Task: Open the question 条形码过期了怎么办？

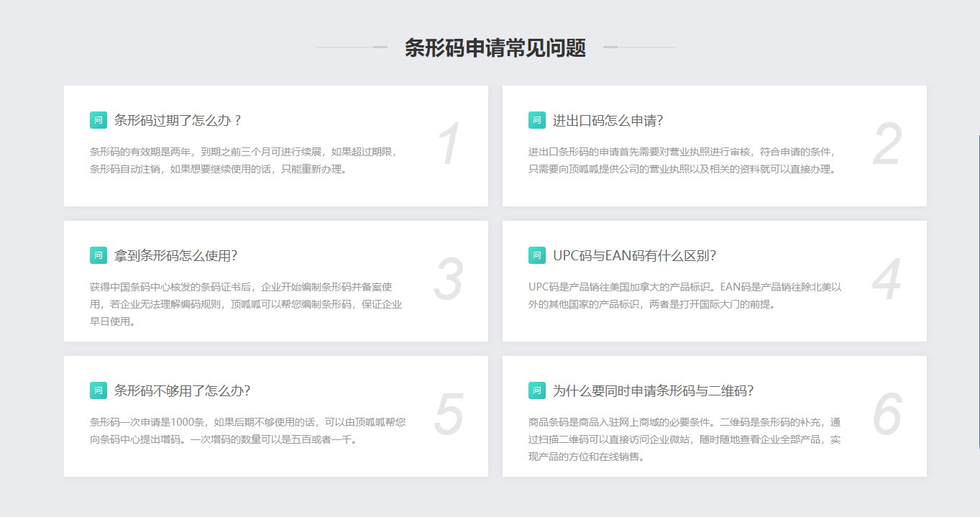Action: pos(178,120)
